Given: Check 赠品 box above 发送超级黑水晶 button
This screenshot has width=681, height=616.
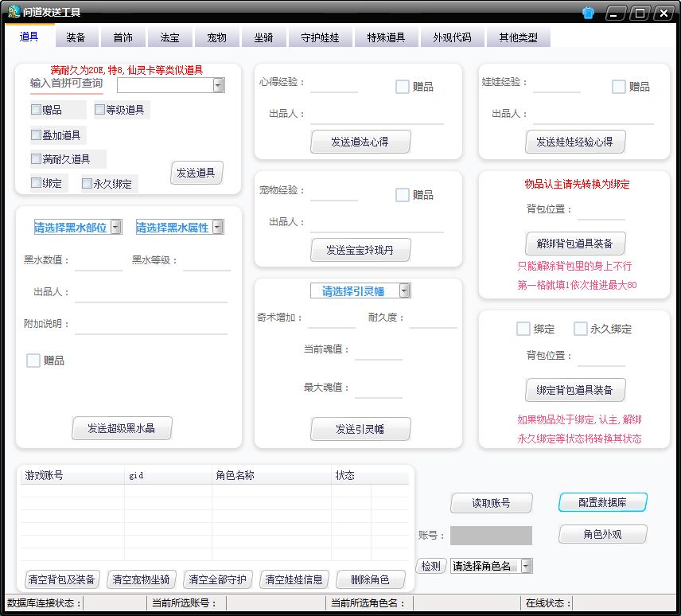Looking at the screenshot, I should click(33, 361).
